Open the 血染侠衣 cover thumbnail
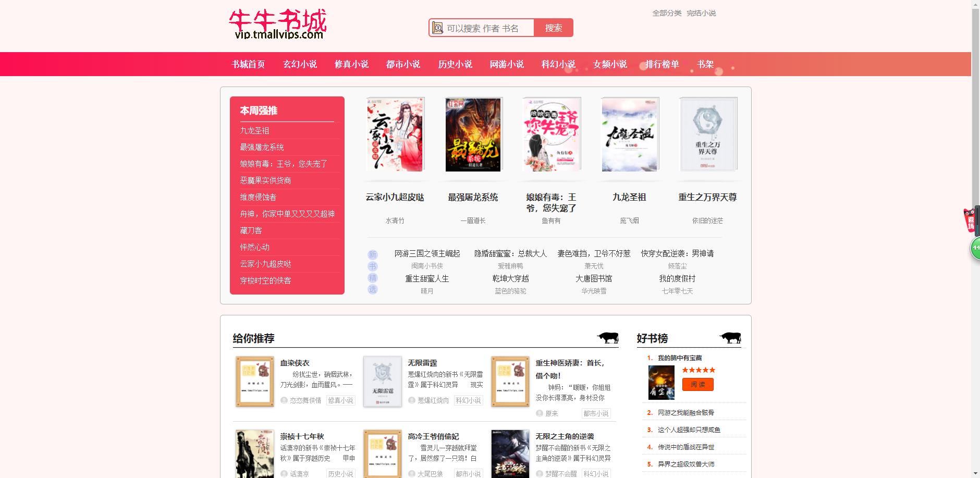Image resolution: width=980 pixels, height=478 pixels. point(254,382)
